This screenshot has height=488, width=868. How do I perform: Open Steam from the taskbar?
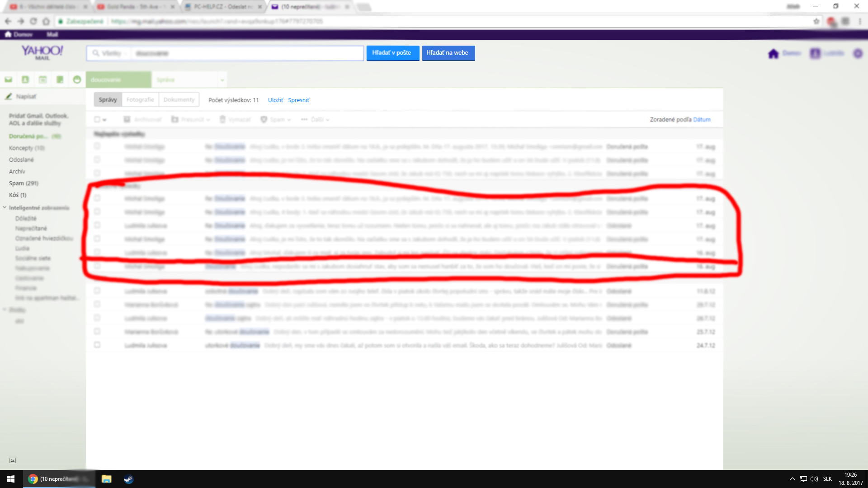[x=128, y=479]
